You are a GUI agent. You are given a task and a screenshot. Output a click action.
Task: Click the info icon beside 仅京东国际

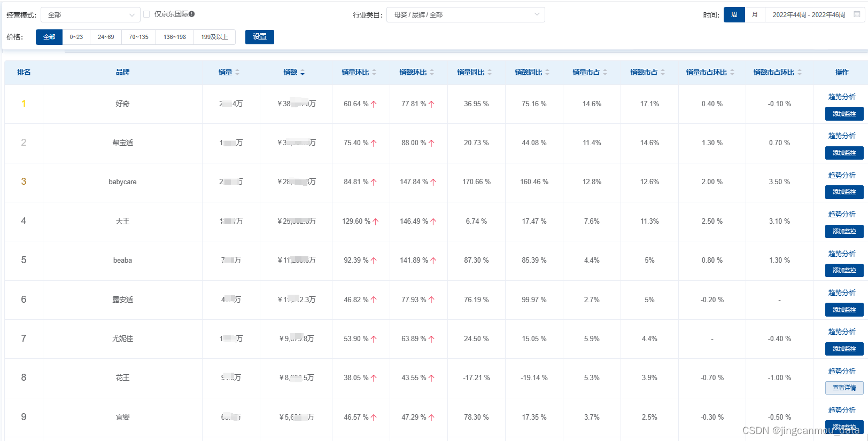[192, 14]
